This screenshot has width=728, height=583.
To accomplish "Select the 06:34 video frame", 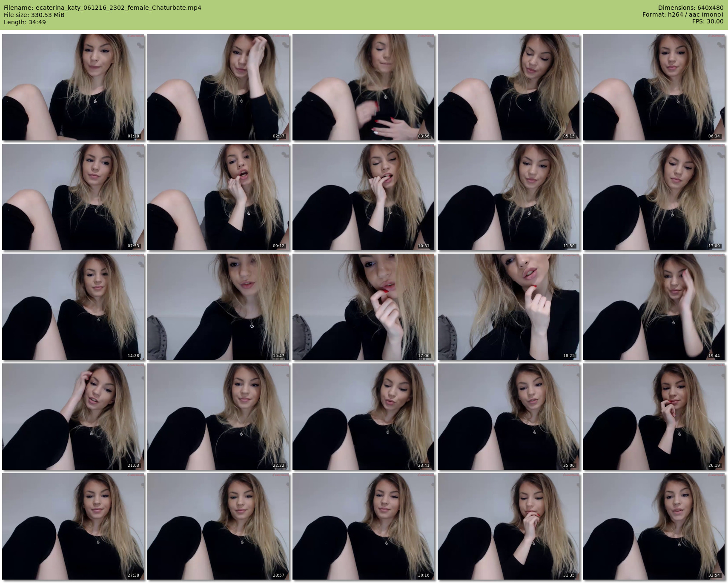I will pos(653,87).
